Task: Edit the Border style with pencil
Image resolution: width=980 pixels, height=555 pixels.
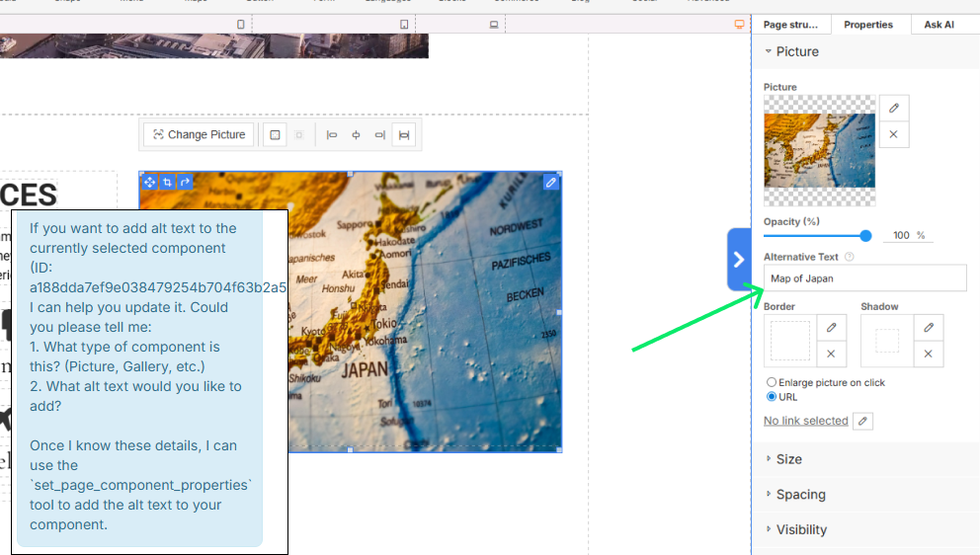Action: (831, 328)
